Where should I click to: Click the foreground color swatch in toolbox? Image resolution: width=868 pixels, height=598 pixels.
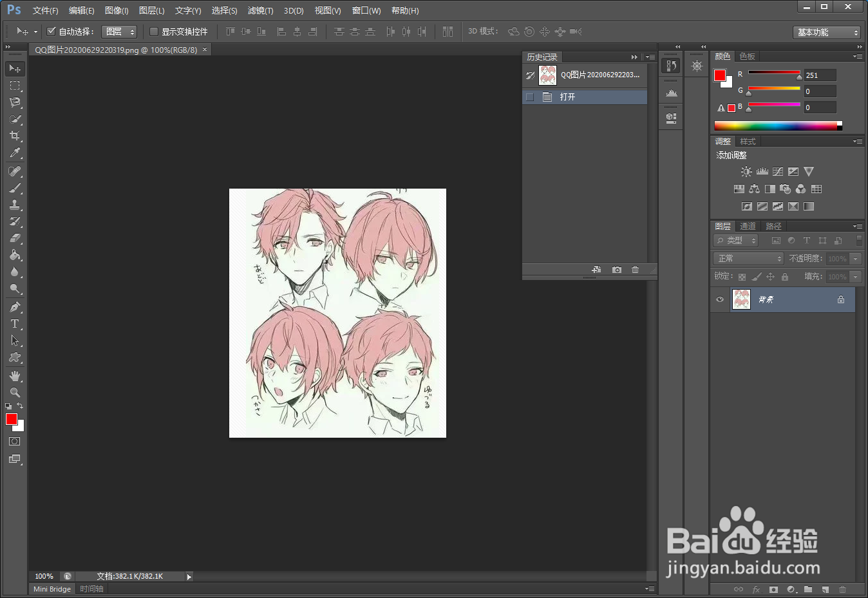(x=11, y=419)
